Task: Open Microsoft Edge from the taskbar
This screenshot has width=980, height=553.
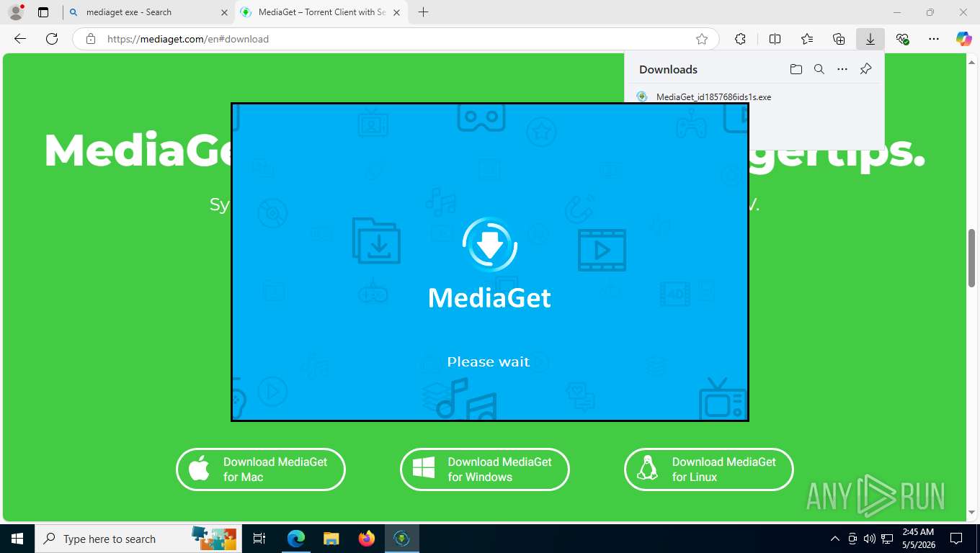Action: [x=295, y=539]
